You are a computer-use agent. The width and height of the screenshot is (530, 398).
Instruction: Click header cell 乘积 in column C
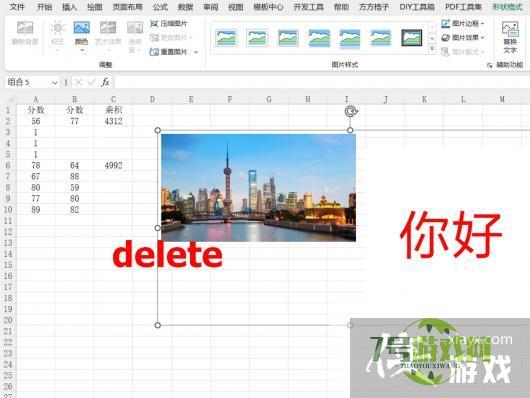point(113,110)
